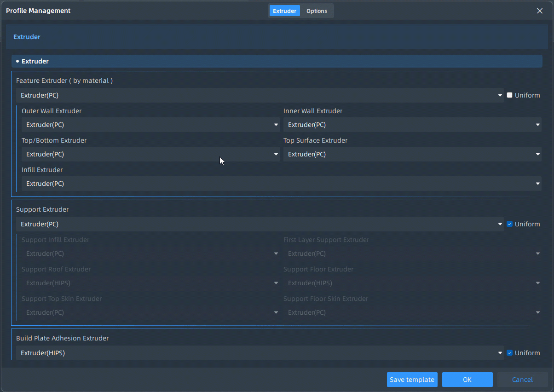This screenshot has width=554, height=392.
Task: Expand the Top Surface Extruder dropdown
Action: click(412, 154)
